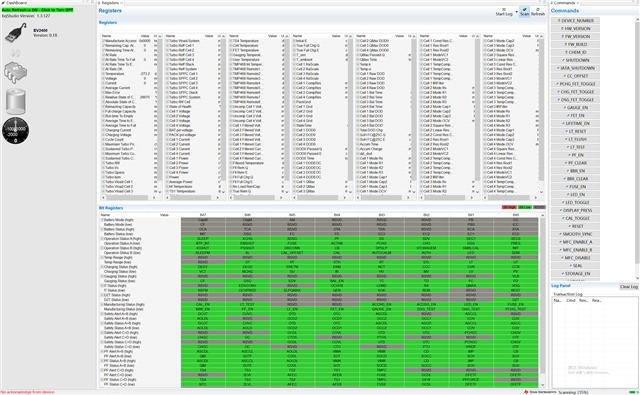This screenshot has width=640, height=395.
Task: Send the CAL_TOGGLE command
Action: 575,218
